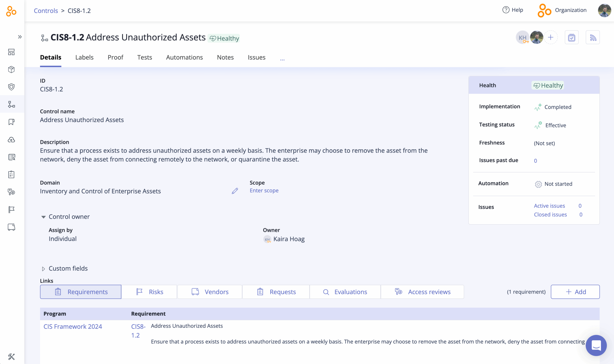Click the Enter scope field
Viewport: 614px width, 364px height.
click(264, 190)
